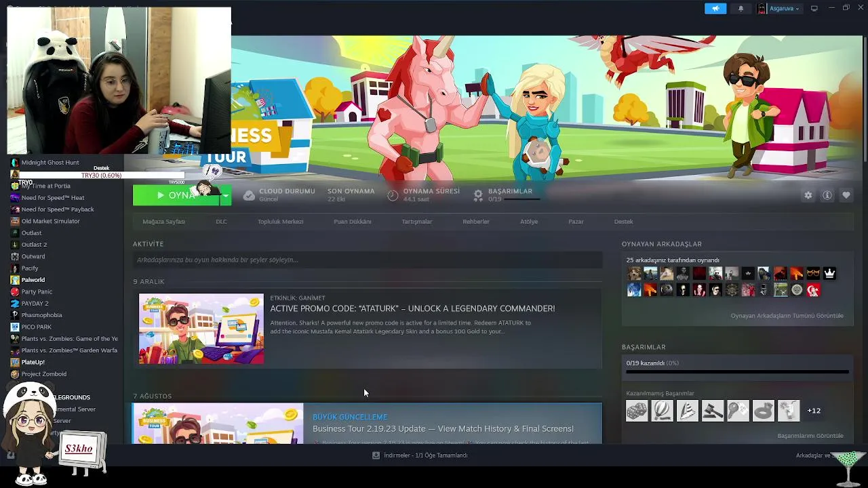Select Pacify in library list
The image size is (868, 488).
(30, 268)
